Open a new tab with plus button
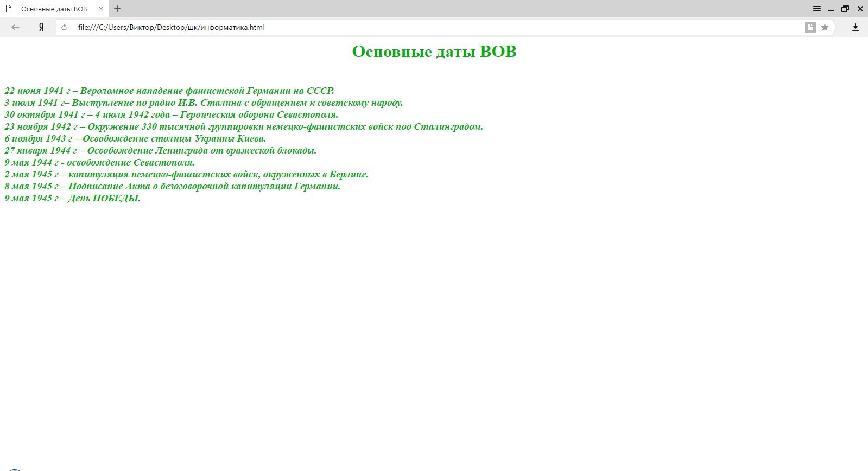Image resolution: width=868 pixels, height=471 pixels. (x=117, y=9)
